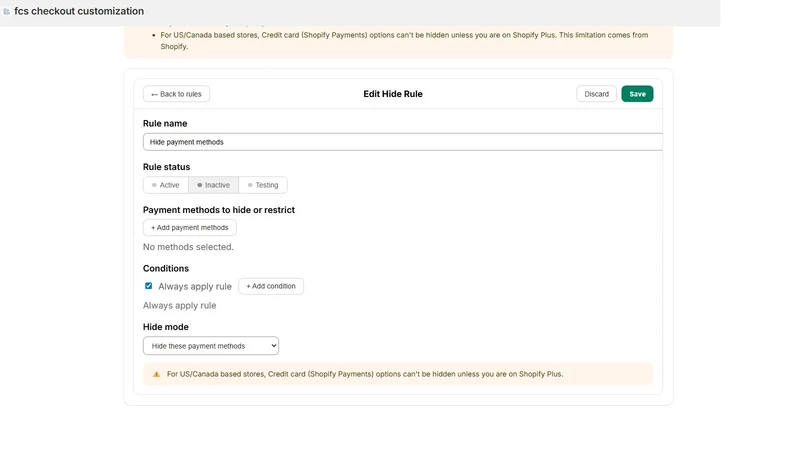This screenshot has height=450, width=800.
Task: Click the Shopify Plus warning text at bottom
Action: [x=365, y=374]
